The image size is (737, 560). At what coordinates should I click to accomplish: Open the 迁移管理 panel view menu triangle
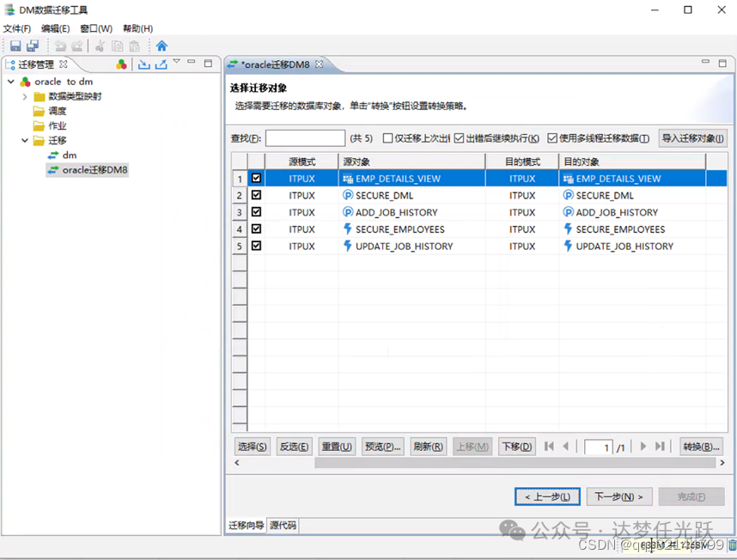point(177,61)
